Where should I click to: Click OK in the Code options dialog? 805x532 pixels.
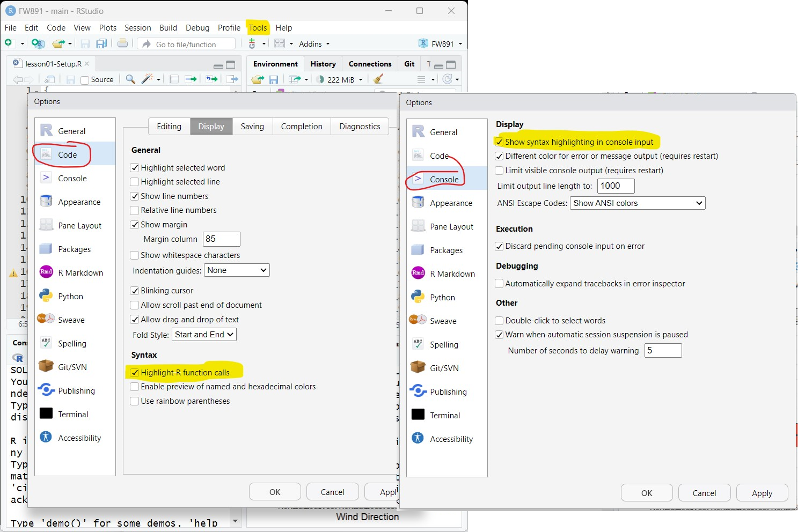coord(275,492)
